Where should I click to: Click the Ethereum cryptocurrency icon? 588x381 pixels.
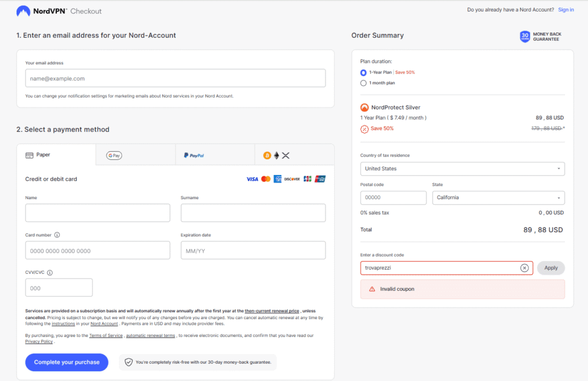click(276, 155)
